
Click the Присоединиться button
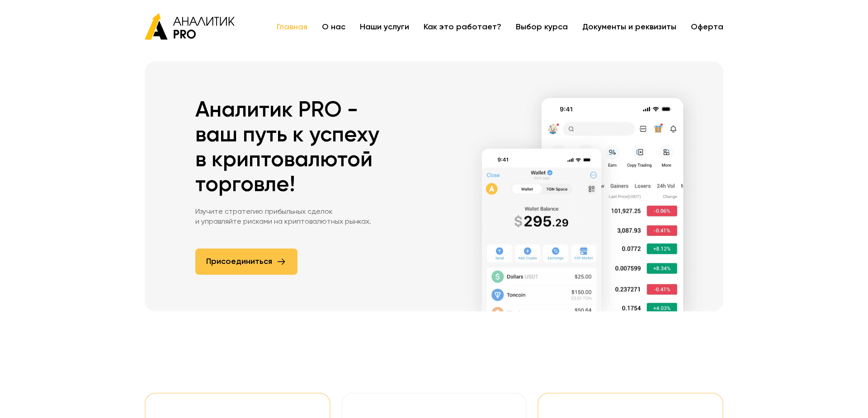coord(246,261)
